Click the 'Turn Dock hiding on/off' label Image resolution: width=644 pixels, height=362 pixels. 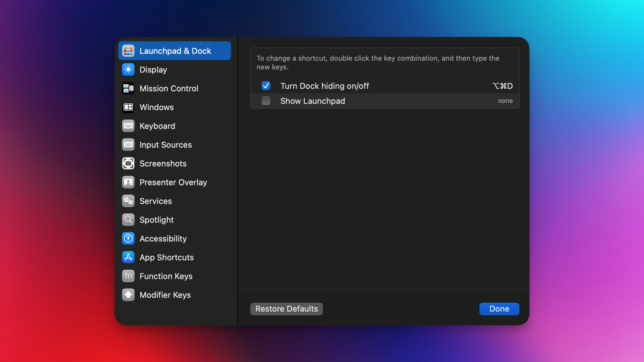(325, 86)
